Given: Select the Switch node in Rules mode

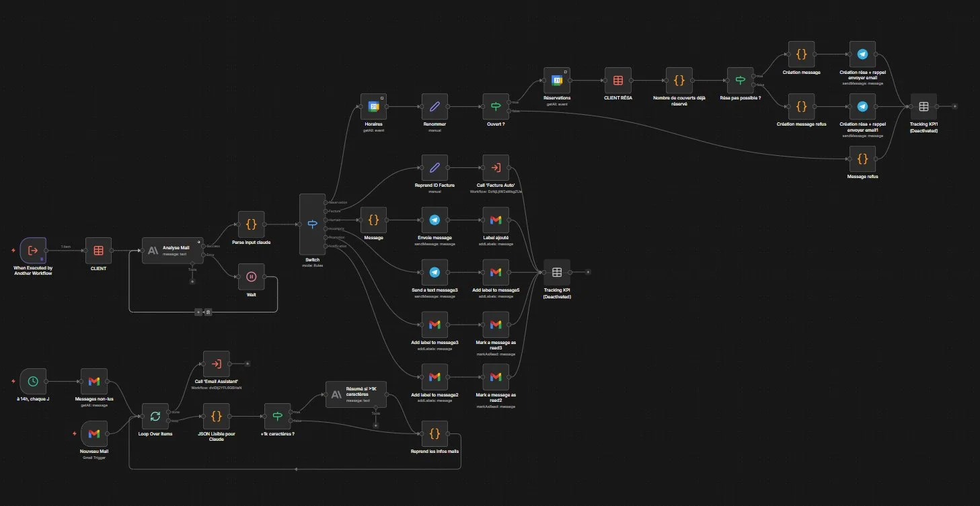Looking at the screenshot, I should [311, 223].
